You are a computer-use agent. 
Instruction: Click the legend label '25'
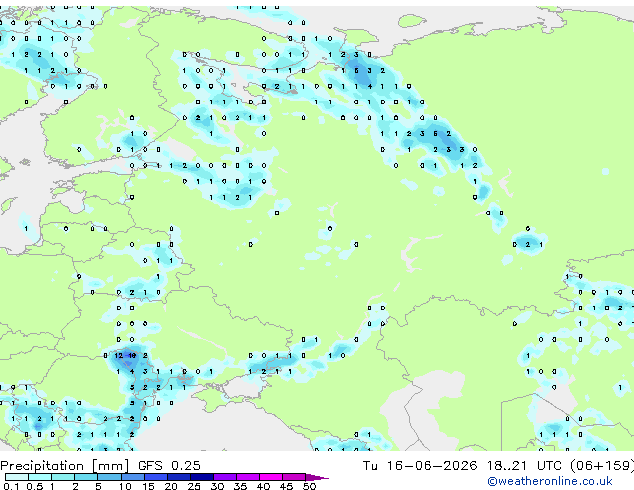point(194,486)
